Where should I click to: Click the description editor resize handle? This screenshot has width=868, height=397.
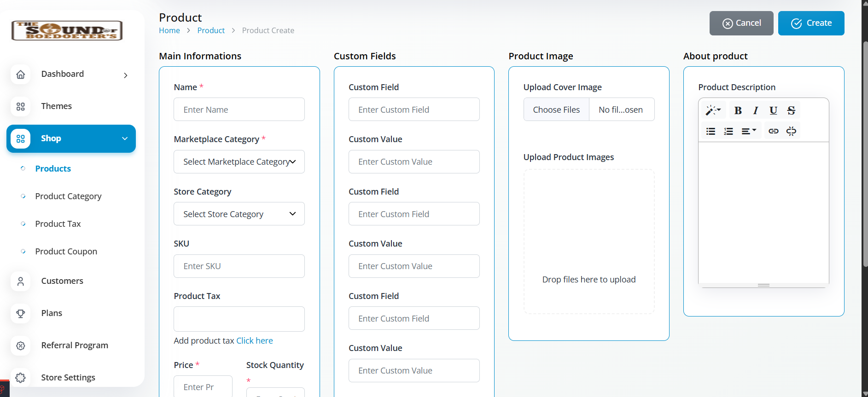pyautogui.click(x=763, y=285)
